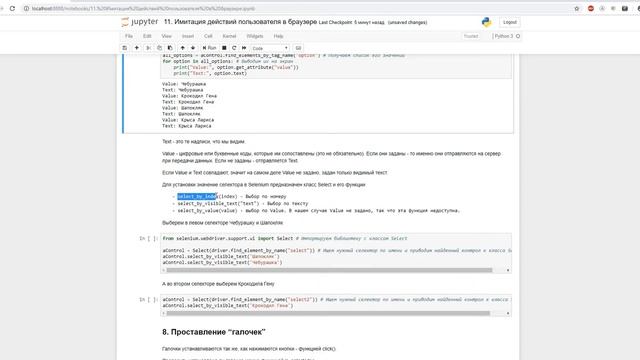Move selected cell up arrow
The height and width of the screenshot is (360, 640).
(x=182, y=48)
